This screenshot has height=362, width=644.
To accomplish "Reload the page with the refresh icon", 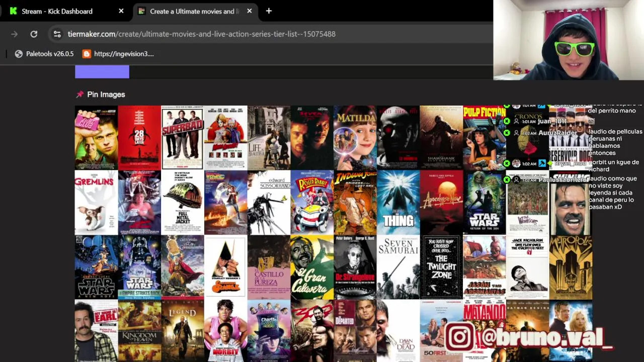I will [x=34, y=34].
